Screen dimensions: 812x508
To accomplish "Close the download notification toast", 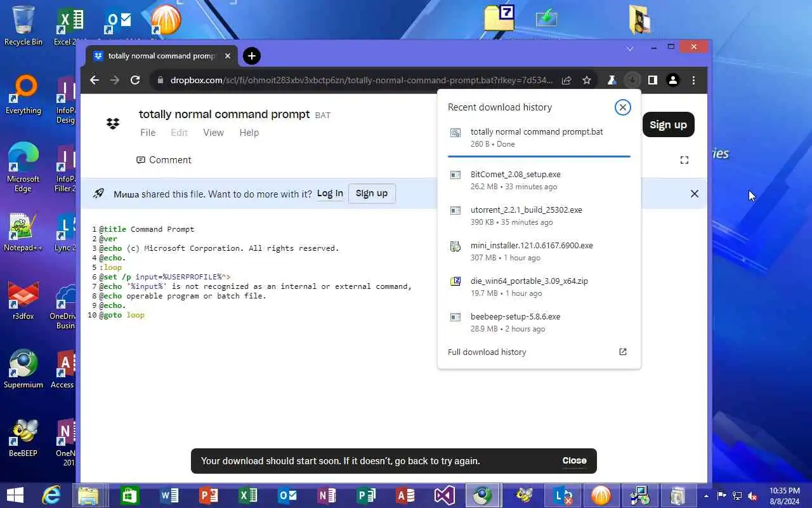I will point(574,461).
